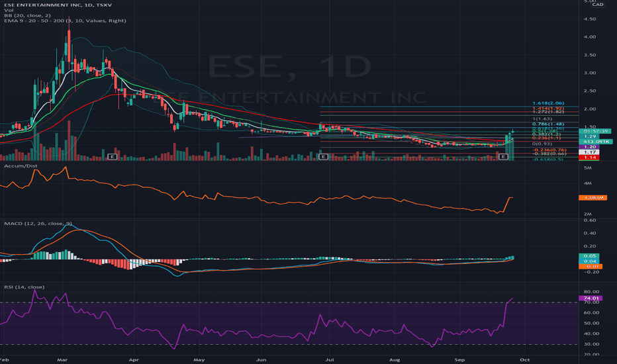Click the earnings E marker near April

[x=113, y=157]
